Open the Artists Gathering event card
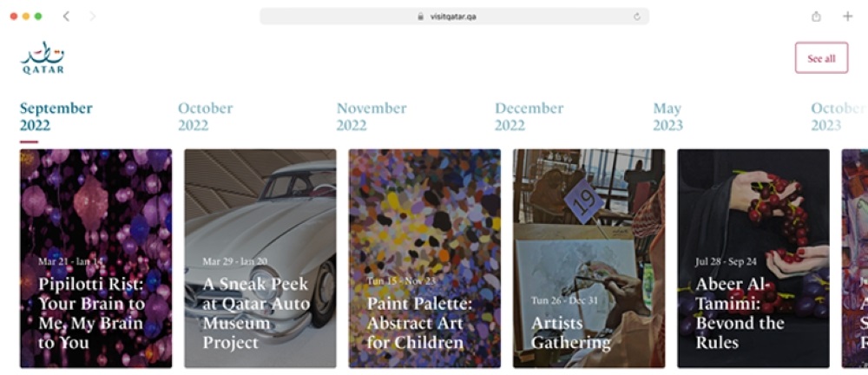Viewport: 868px width, 375px height. coord(589,259)
